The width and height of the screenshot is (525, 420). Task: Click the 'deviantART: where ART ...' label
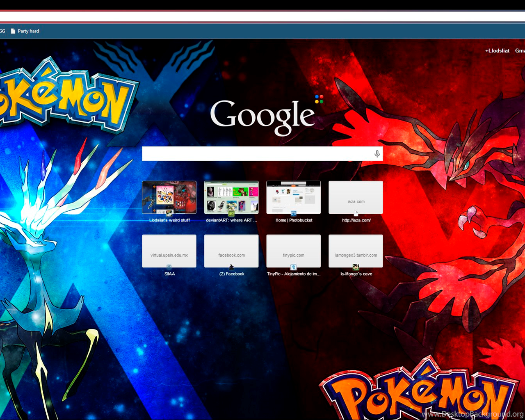point(231,220)
